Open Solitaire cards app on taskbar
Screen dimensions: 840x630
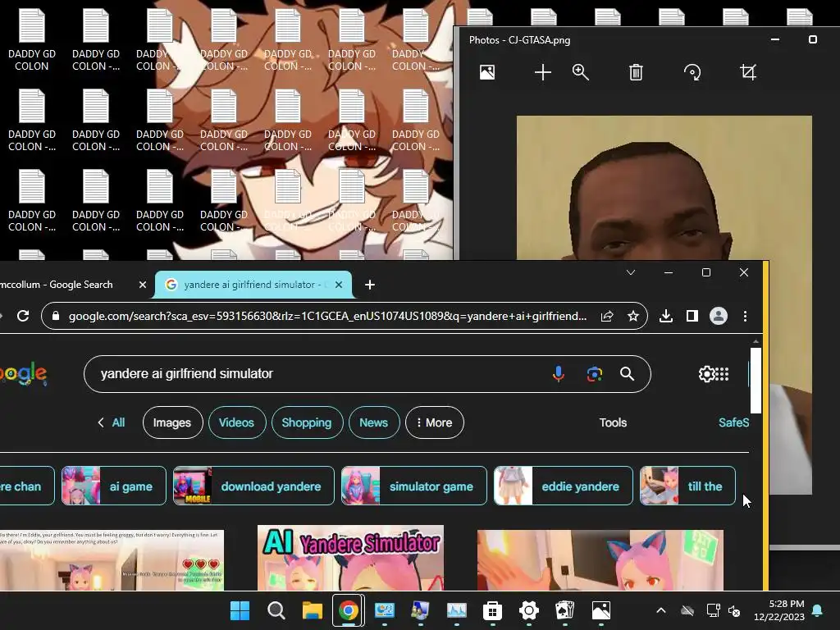[x=564, y=610]
